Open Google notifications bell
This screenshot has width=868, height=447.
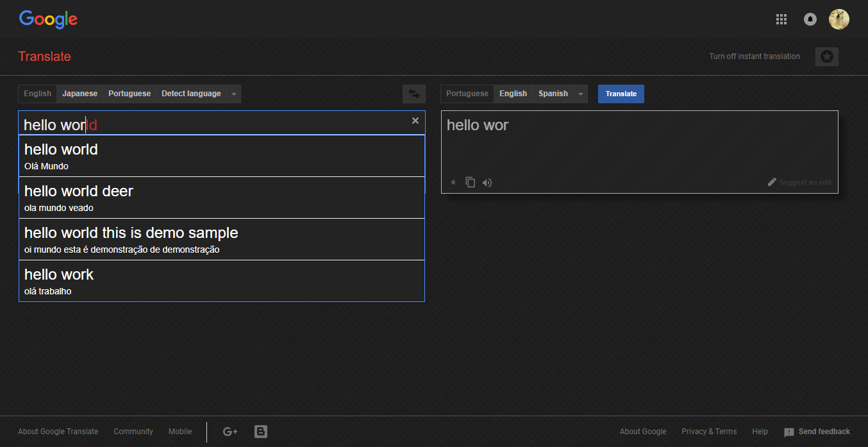pyautogui.click(x=810, y=19)
